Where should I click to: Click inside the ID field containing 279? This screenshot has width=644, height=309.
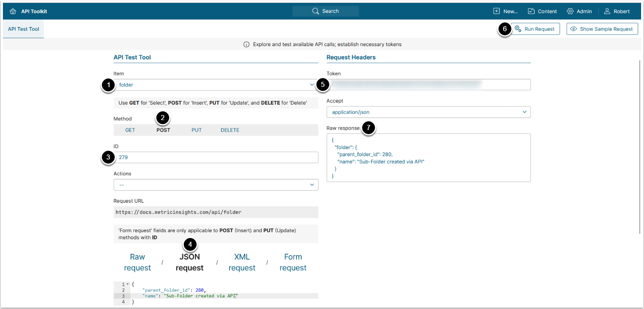coord(216,157)
